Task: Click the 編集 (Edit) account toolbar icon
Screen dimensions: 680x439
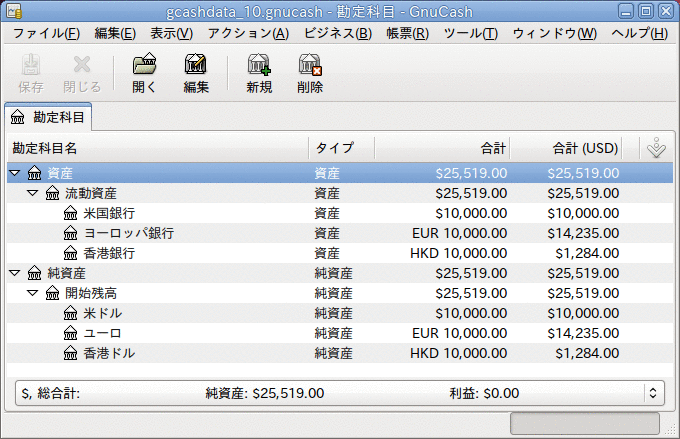Action: pos(196,64)
